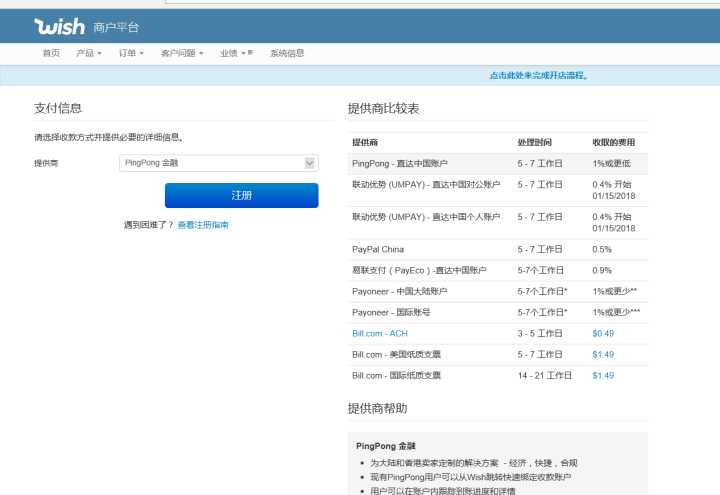Open the 首页 home menu item
720x495 pixels.
[50, 53]
